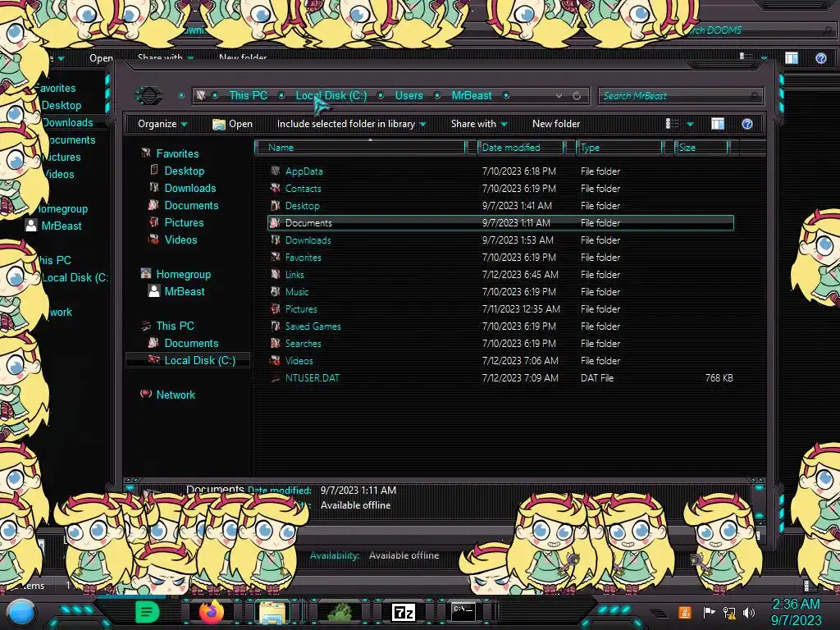840x630 pixels.
Task: Toggle the preview pane icon
Action: click(x=718, y=124)
